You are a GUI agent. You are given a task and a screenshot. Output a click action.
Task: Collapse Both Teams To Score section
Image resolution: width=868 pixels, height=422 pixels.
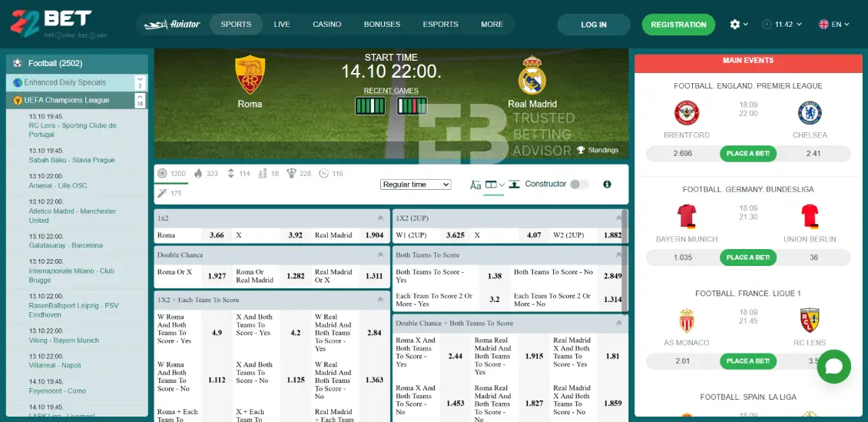pyautogui.click(x=619, y=254)
